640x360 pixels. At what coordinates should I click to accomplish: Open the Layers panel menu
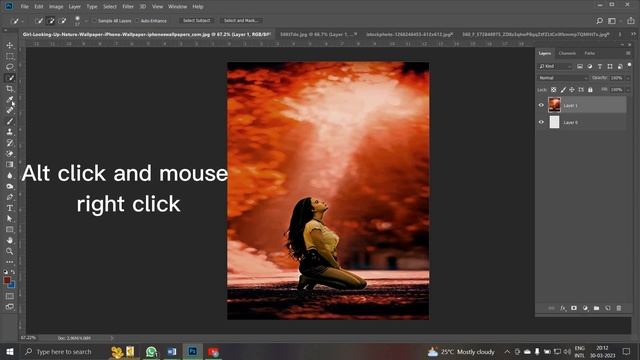click(628, 53)
